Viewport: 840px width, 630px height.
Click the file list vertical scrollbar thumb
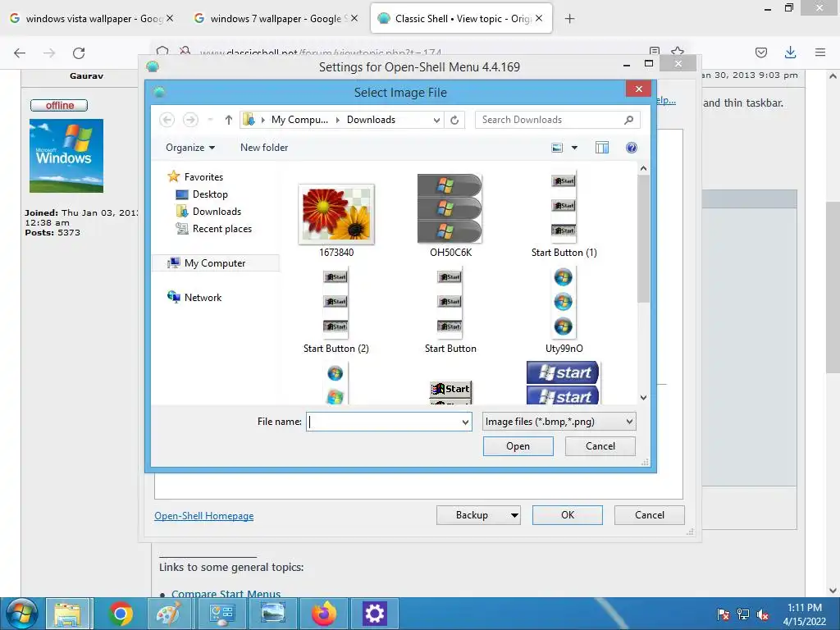(x=643, y=239)
